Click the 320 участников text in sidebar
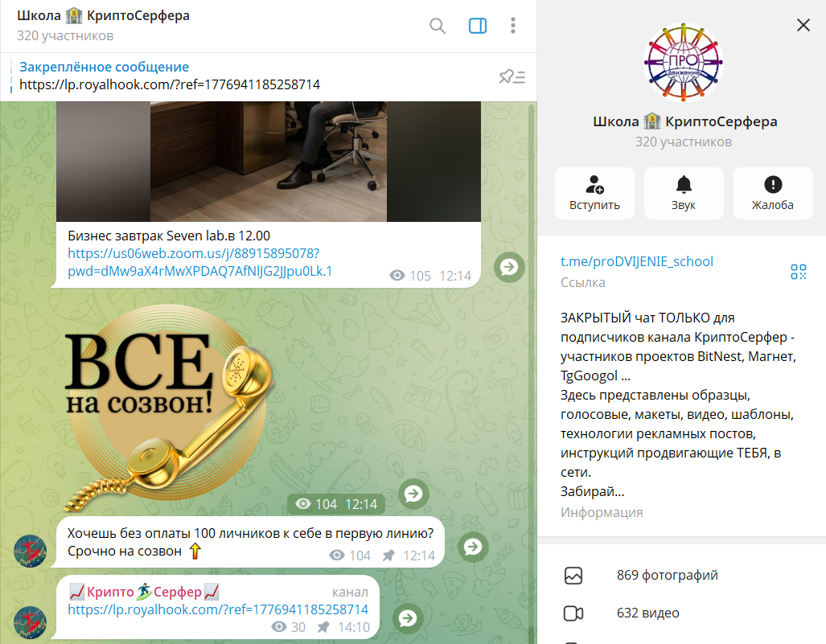The width and height of the screenshot is (826, 644). pos(684,142)
